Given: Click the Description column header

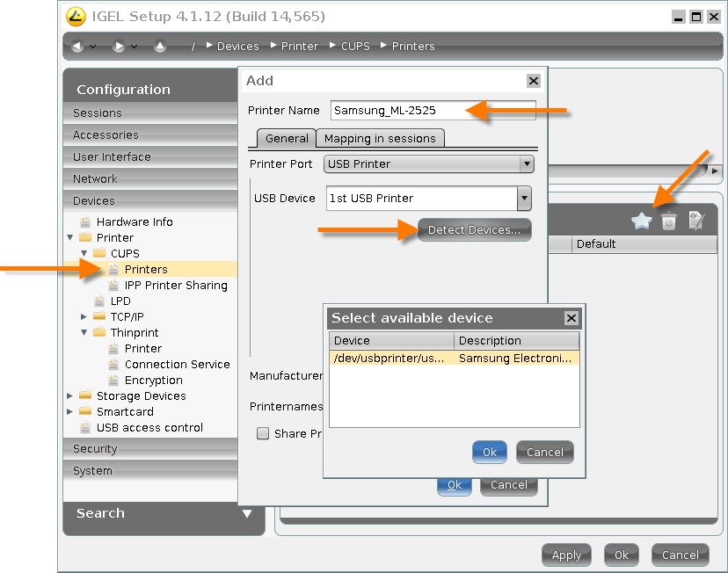Looking at the screenshot, I should coord(517,341).
